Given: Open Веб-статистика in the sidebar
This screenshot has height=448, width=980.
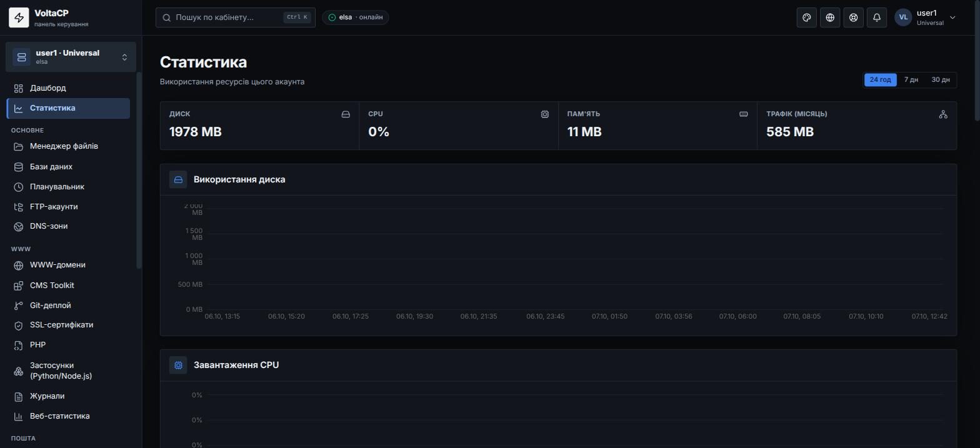Looking at the screenshot, I should [x=68, y=416].
